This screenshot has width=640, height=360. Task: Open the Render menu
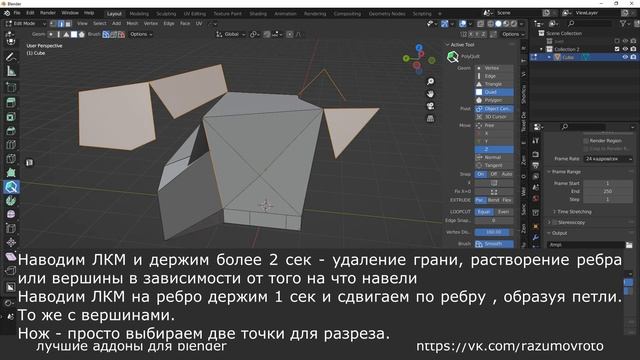(x=48, y=13)
